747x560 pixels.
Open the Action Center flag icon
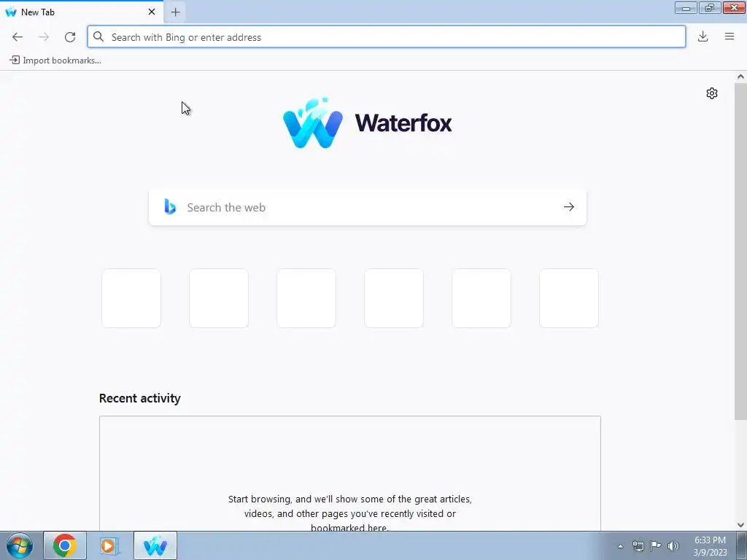pyautogui.click(x=656, y=546)
